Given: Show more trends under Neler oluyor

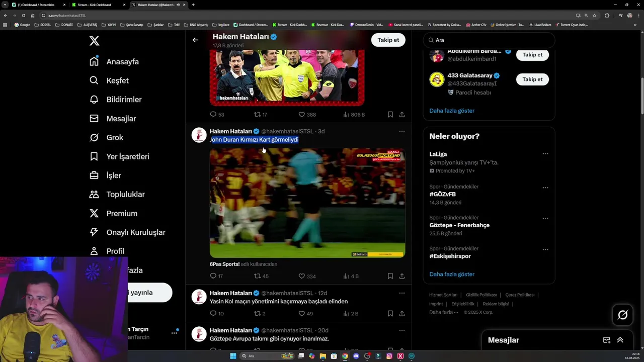Looking at the screenshot, I should pos(452,274).
